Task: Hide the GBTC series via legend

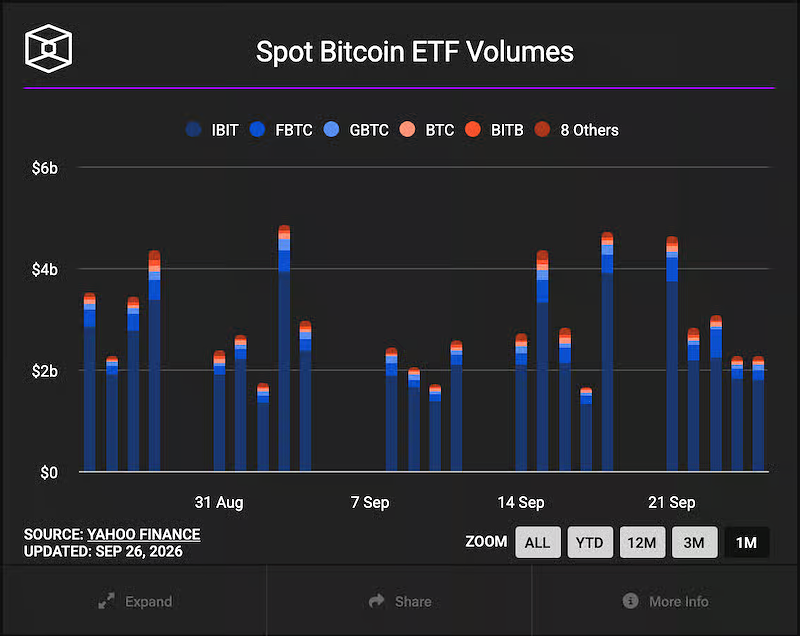Action: coord(356,130)
